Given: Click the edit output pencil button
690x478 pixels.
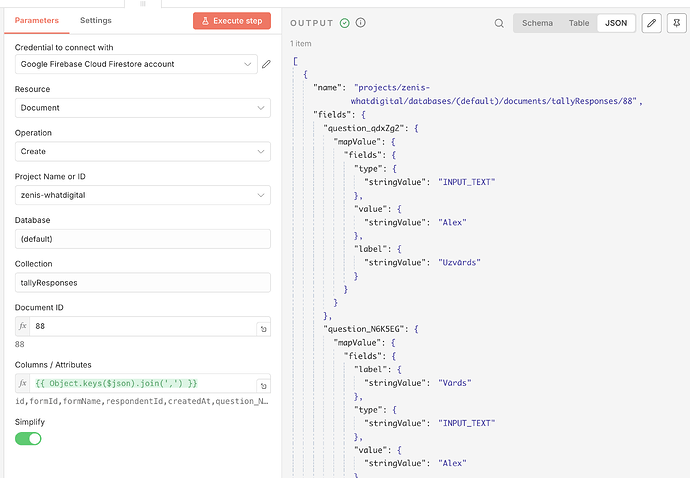Looking at the screenshot, I should [651, 23].
